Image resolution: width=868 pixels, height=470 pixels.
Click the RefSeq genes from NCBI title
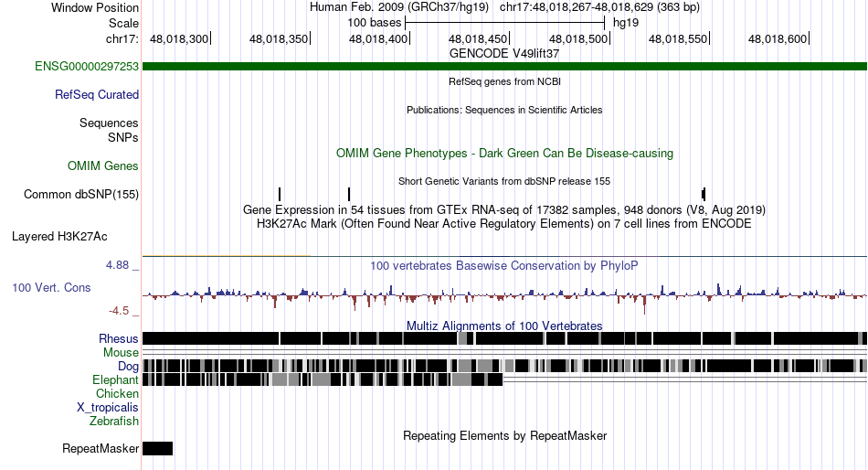pos(504,81)
